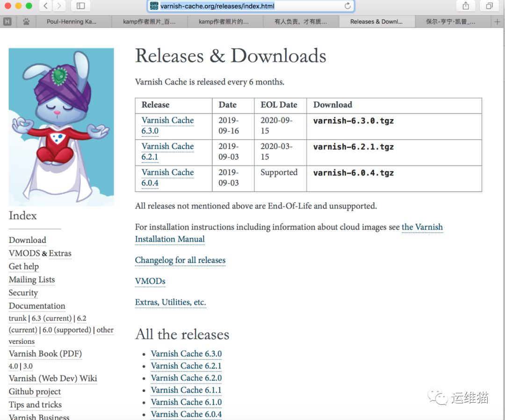This screenshot has width=505, height=420.
Task: Click the Guru 503 site favicon
Action: coord(154,6)
